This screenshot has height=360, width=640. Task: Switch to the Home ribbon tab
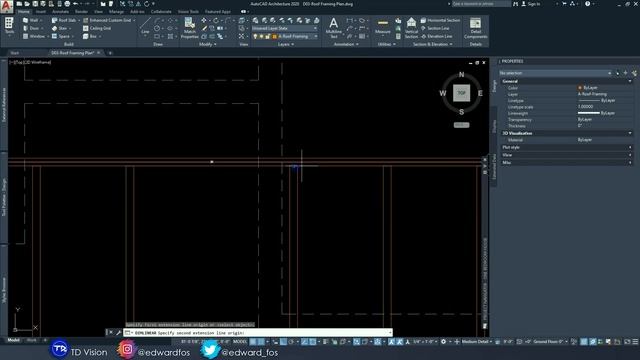24,11
